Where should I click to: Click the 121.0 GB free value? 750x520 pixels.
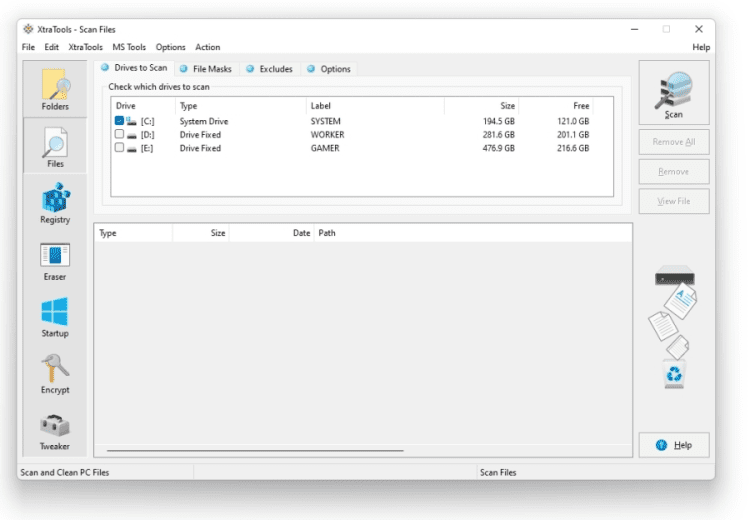click(x=573, y=122)
